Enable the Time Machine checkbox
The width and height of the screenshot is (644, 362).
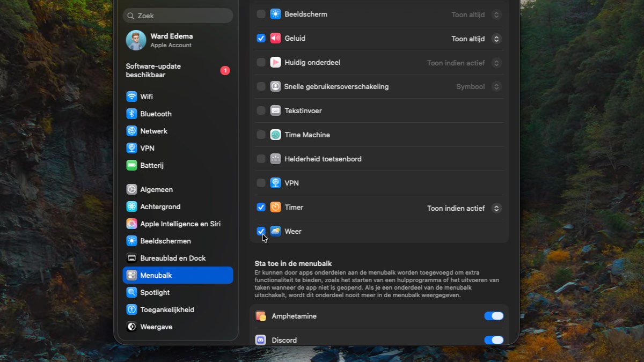point(261,135)
